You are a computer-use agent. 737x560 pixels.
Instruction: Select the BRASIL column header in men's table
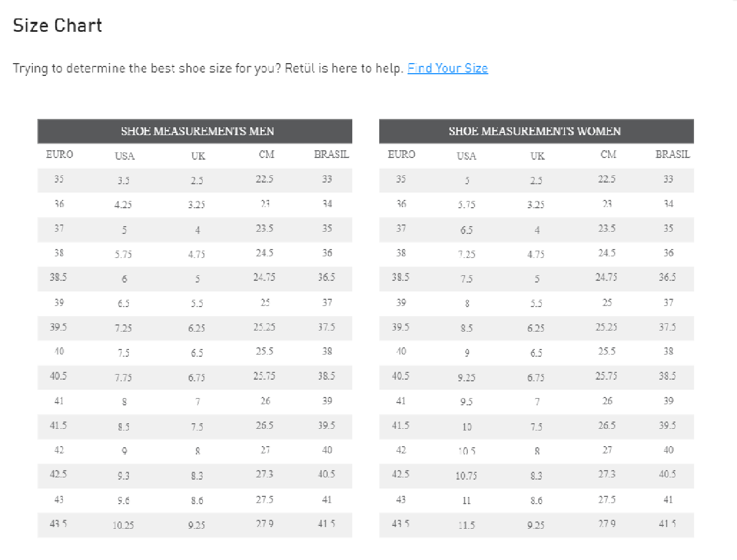(331, 155)
